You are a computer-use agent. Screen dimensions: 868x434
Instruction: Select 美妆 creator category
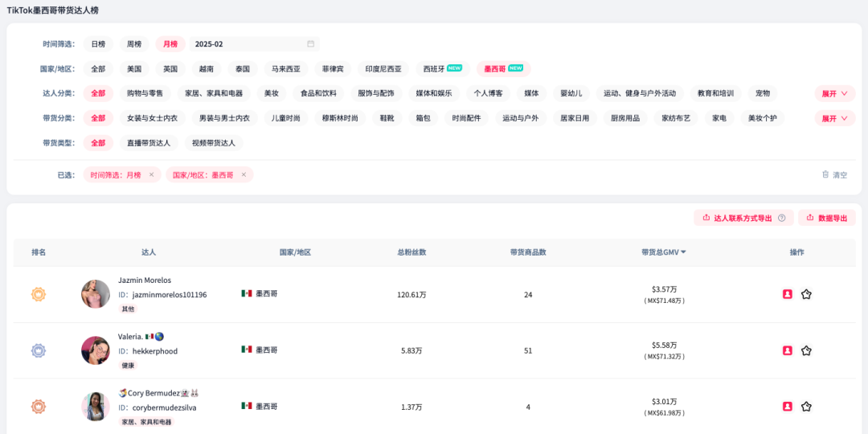click(271, 93)
